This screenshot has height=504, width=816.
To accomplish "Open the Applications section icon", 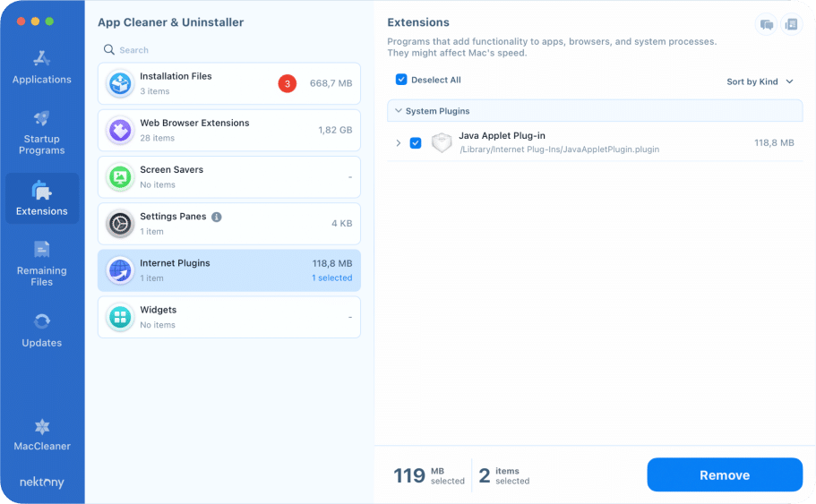I will (x=41, y=57).
